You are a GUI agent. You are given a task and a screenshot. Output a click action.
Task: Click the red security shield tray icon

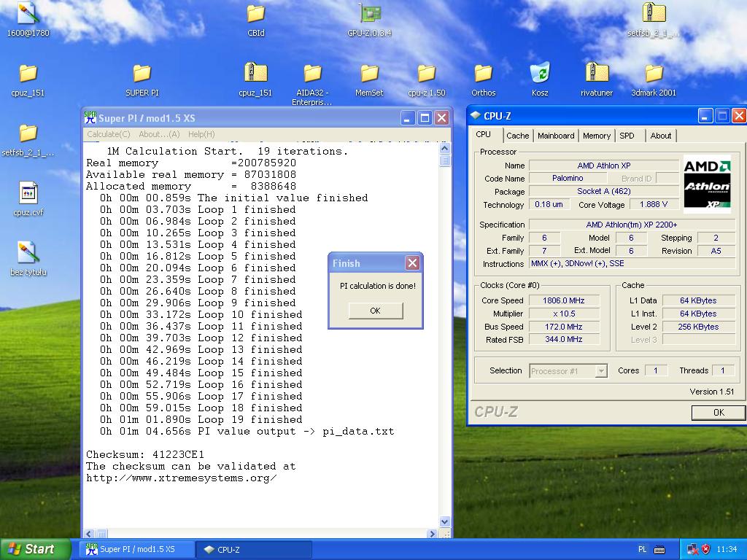(705, 550)
